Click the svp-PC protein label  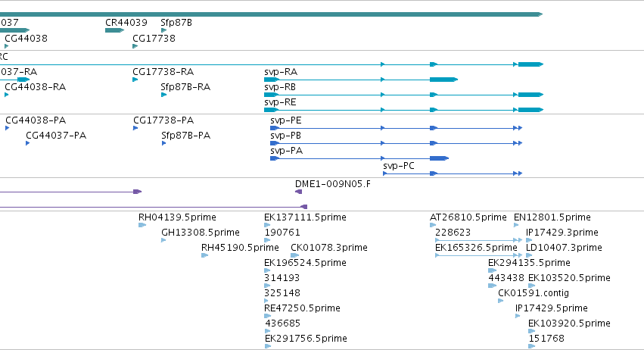pyautogui.click(x=399, y=166)
